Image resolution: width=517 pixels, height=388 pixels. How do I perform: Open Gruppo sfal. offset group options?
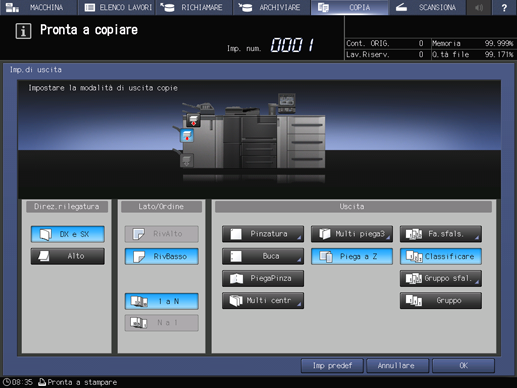click(x=441, y=278)
